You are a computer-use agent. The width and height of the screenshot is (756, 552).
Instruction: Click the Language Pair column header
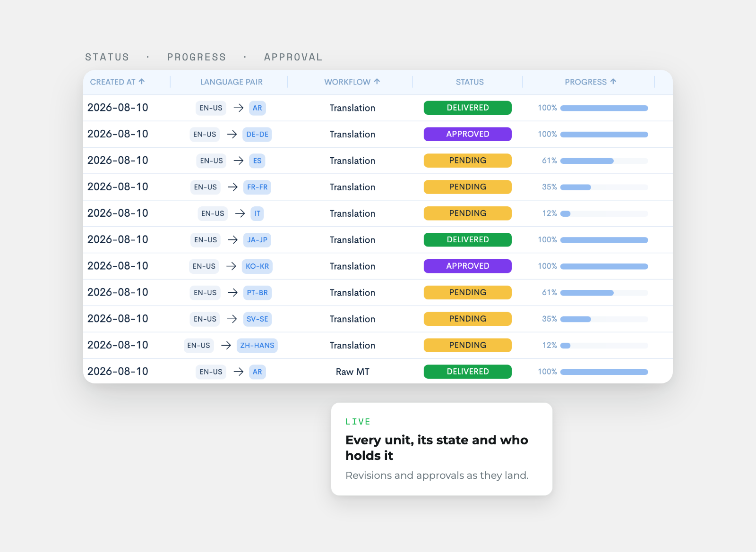(x=232, y=82)
